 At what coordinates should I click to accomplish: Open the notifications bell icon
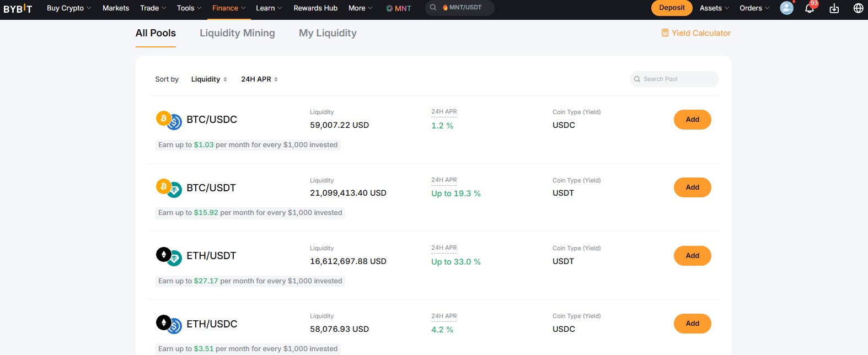810,8
